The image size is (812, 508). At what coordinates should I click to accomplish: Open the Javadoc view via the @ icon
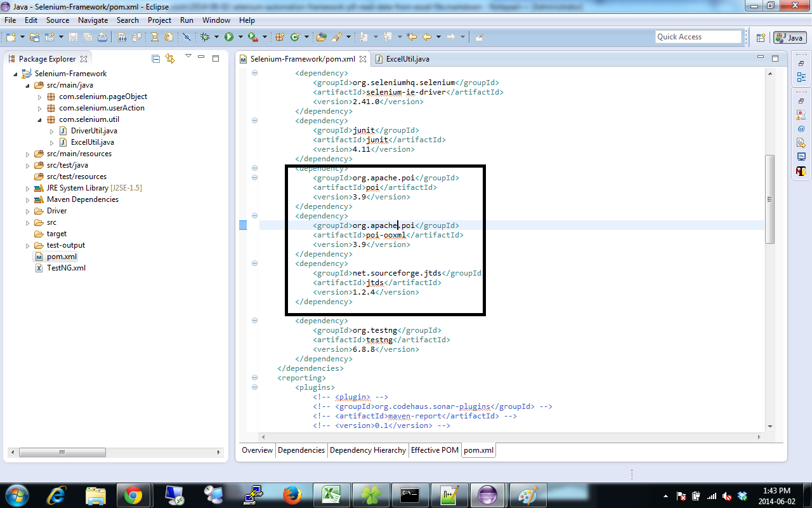click(801, 128)
